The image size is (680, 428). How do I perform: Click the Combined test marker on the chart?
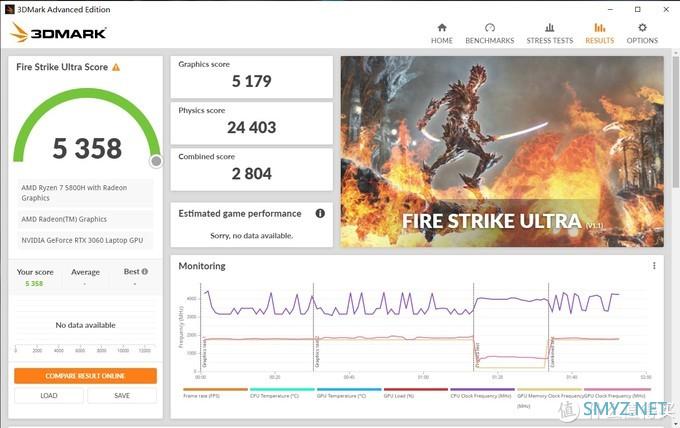click(x=552, y=352)
